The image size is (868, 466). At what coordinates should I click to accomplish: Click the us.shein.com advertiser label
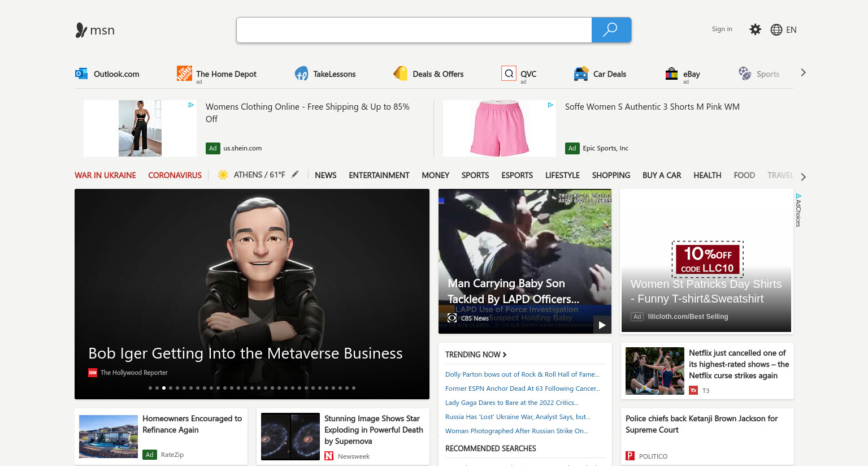click(x=242, y=148)
